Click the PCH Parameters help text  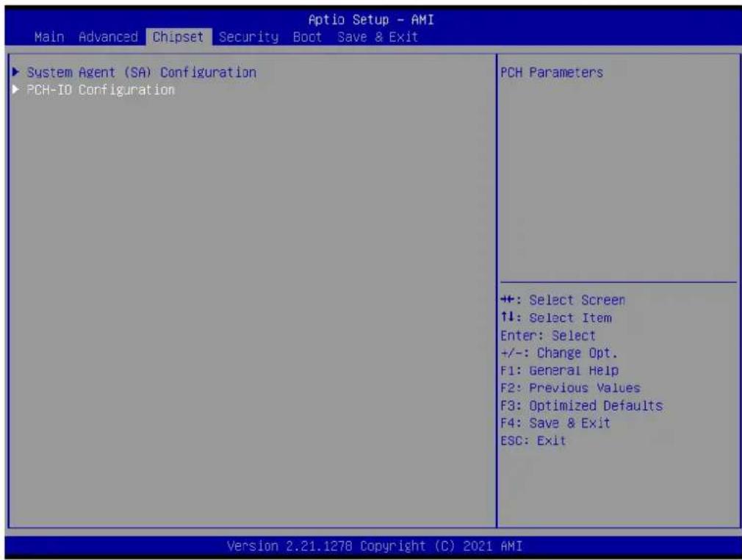[552, 73]
